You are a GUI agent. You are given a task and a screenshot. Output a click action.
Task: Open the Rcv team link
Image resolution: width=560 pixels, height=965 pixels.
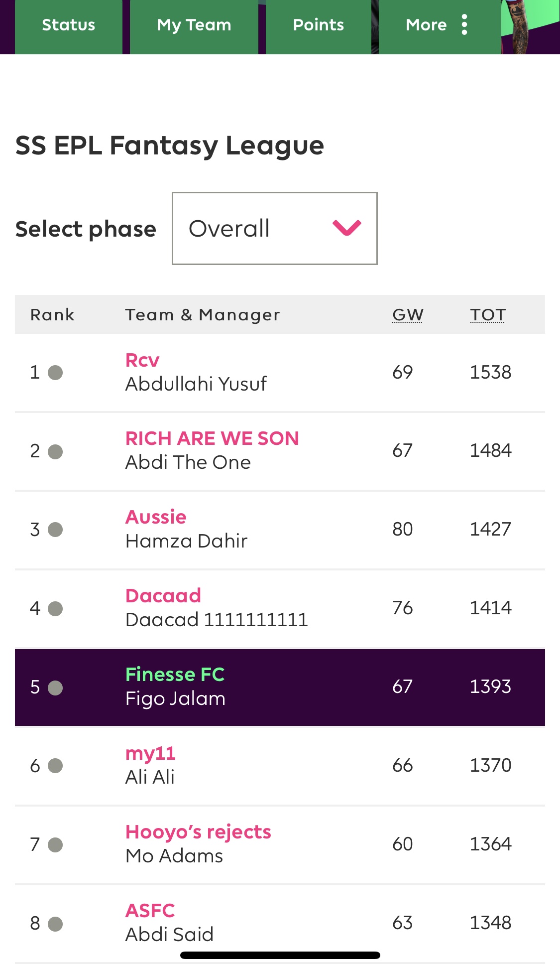click(142, 360)
